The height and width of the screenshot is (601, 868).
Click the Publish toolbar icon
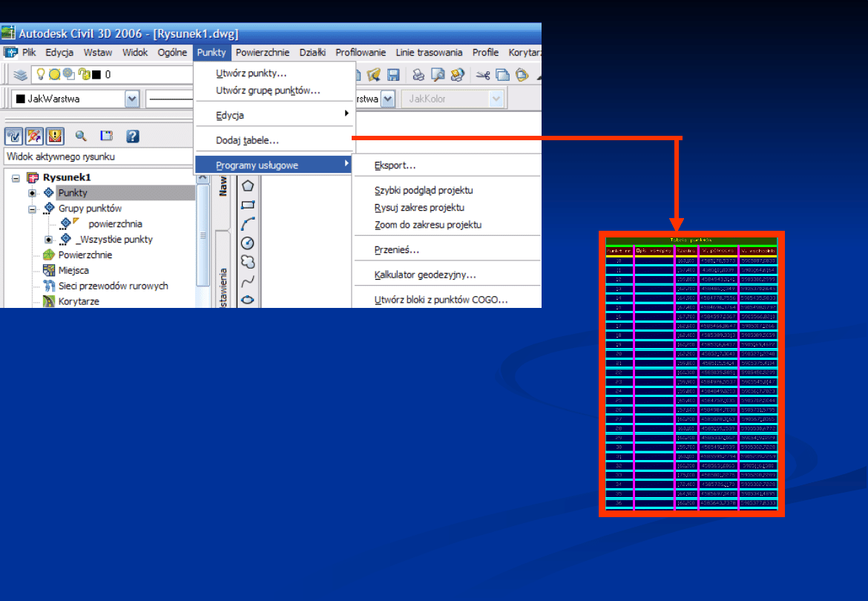pos(457,75)
